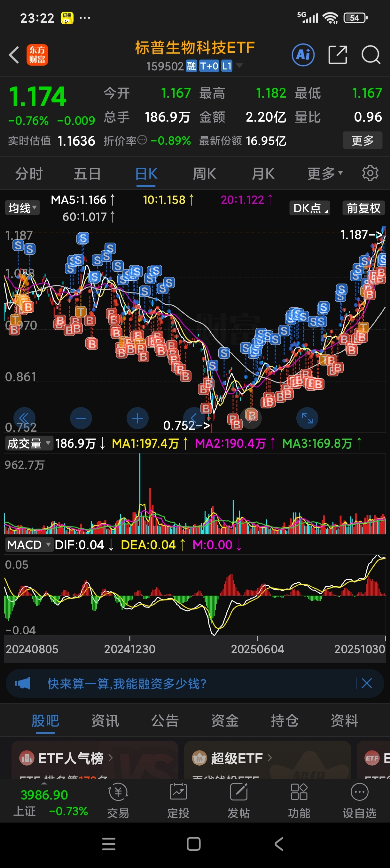This screenshot has width=390, height=868.
Task: Close the 融资 promotion banner
Action: [366, 683]
